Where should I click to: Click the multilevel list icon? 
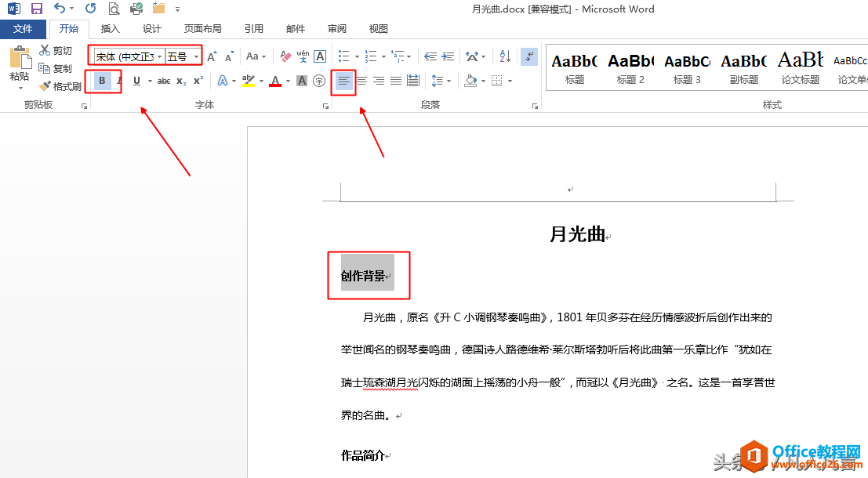click(x=398, y=56)
